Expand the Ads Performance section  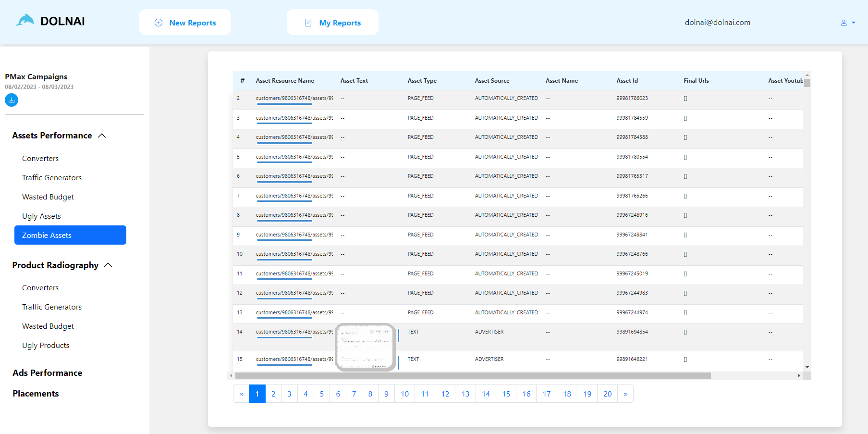click(x=47, y=372)
